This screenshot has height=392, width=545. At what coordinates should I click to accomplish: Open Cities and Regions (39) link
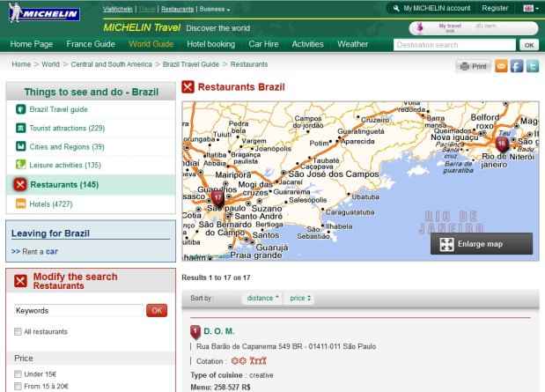pos(67,147)
